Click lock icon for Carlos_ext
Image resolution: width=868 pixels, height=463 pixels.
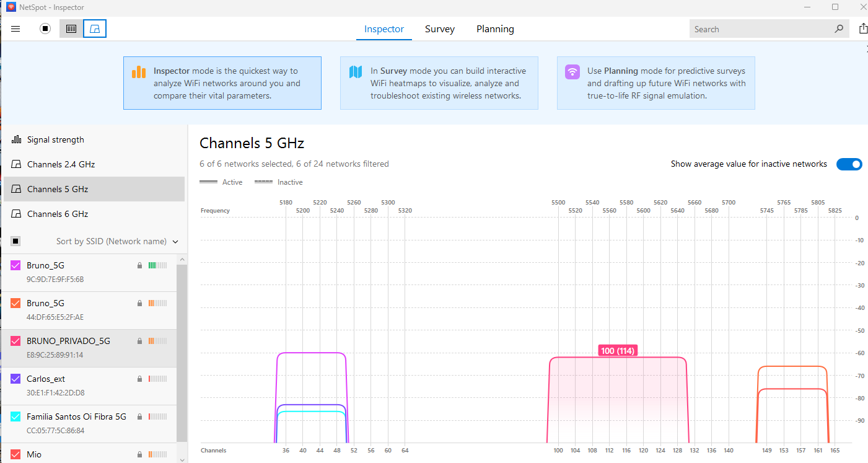point(141,379)
